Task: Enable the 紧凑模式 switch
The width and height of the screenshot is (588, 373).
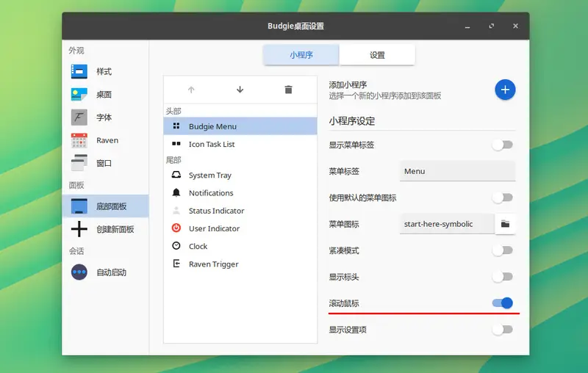Action: 502,250
